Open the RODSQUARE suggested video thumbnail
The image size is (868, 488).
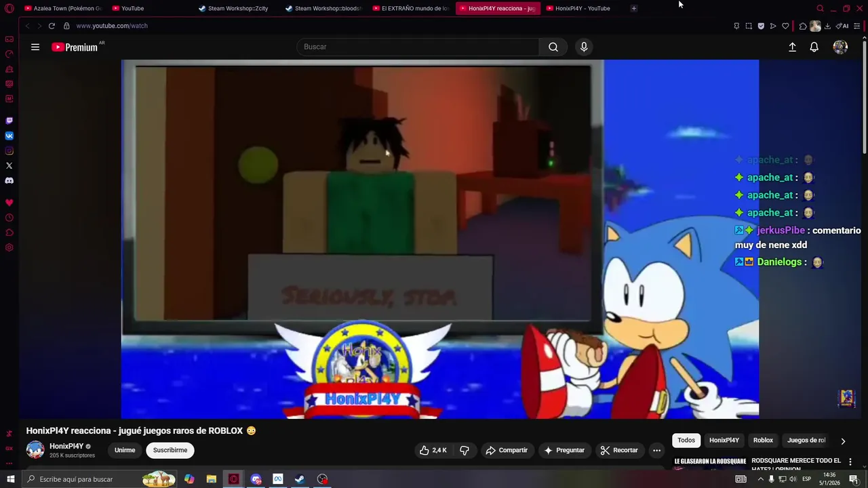tap(709, 462)
